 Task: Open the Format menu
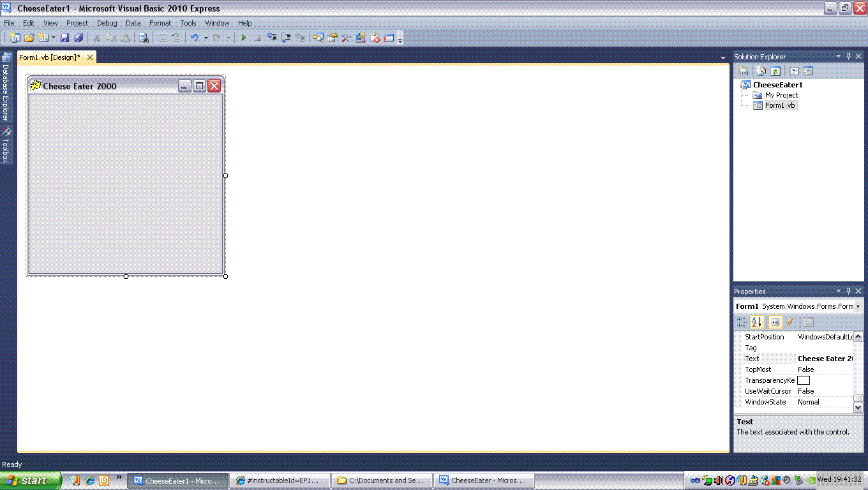[x=160, y=23]
